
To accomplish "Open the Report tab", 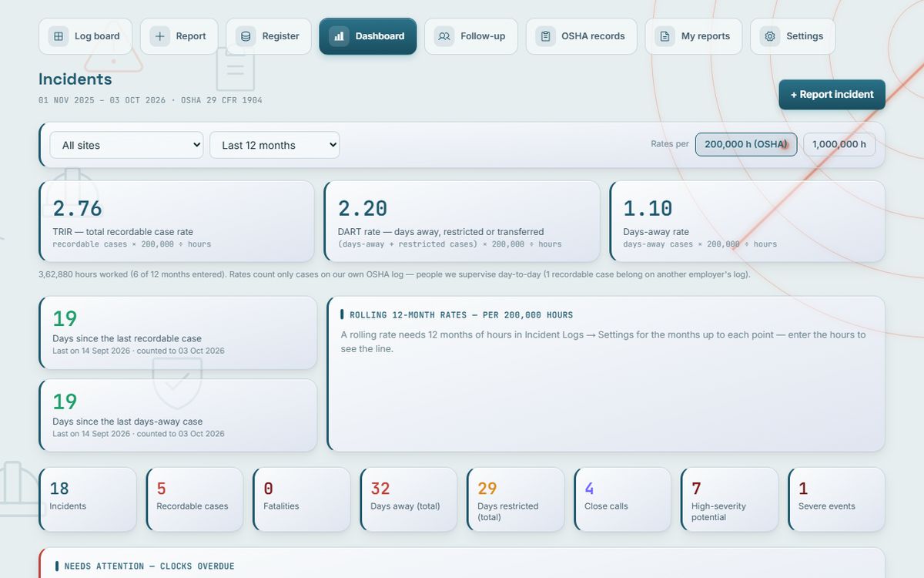I will coord(179,36).
